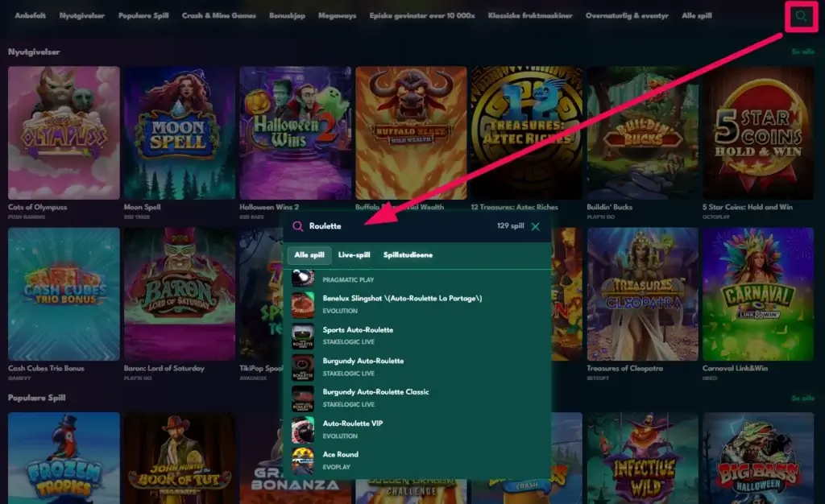Viewport: 825px width, 504px height.
Task: Open Klassiske fruktmaskiner category
Action: tap(530, 16)
